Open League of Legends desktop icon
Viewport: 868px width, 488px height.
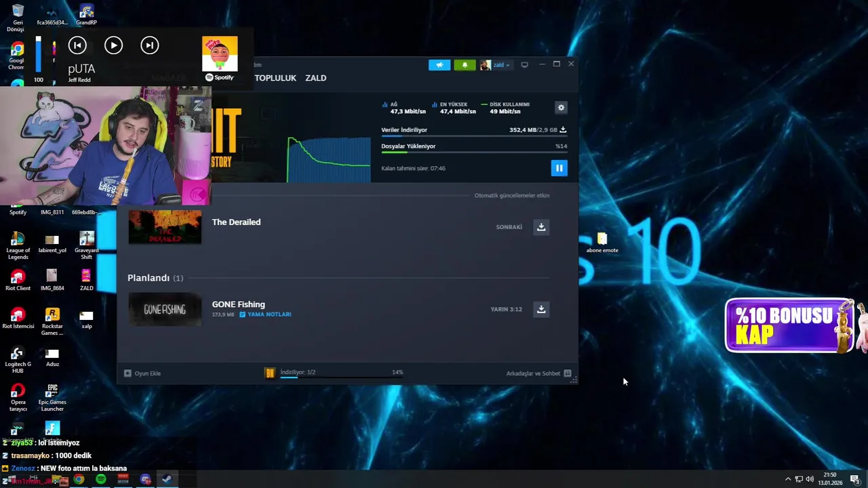[18, 245]
